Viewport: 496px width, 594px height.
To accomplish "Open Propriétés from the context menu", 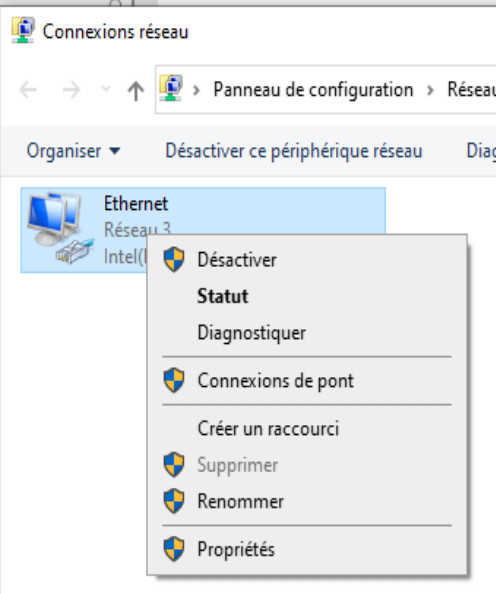I will coord(236,549).
